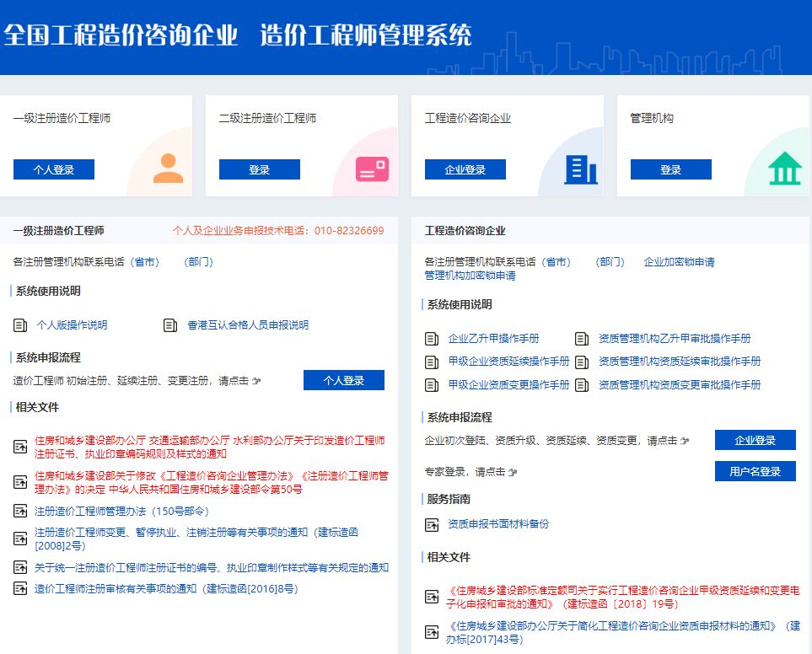Click file icon beside 注册造价工程师管理办法
Viewport: 812px width, 654px height.
(x=21, y=511)
